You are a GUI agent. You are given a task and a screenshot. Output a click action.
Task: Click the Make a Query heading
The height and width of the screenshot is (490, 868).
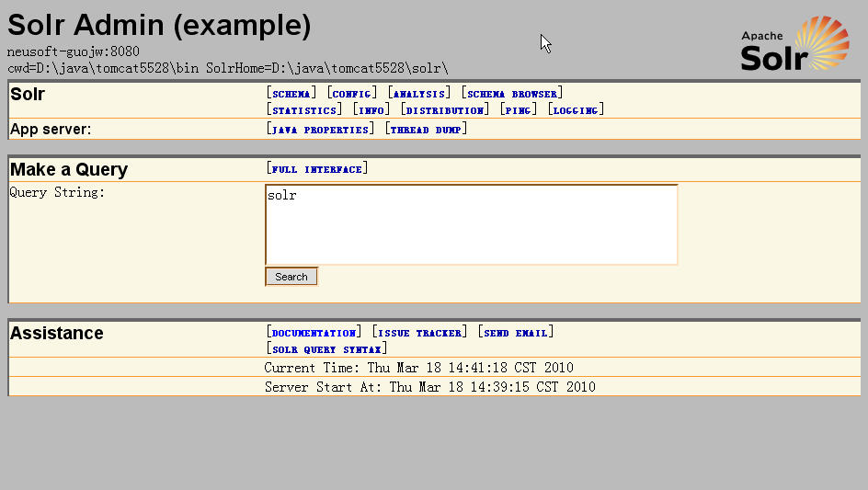pyautogui.click(x=69, y=169)
